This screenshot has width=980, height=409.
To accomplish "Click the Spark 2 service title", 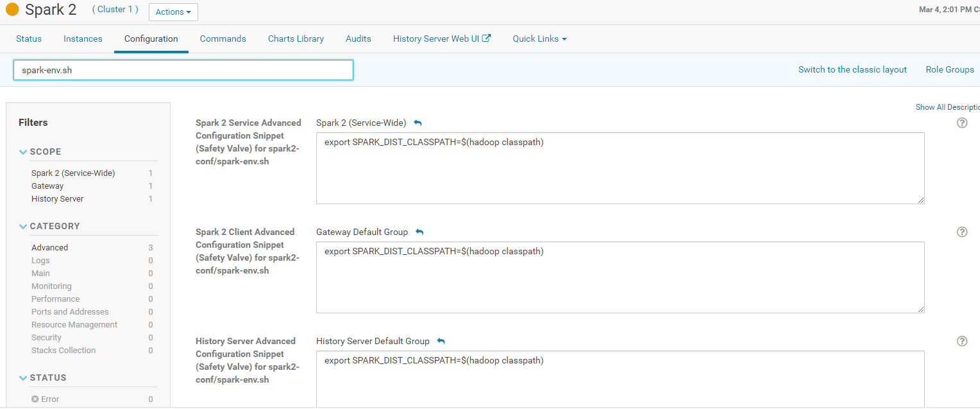I will point(51,10).
